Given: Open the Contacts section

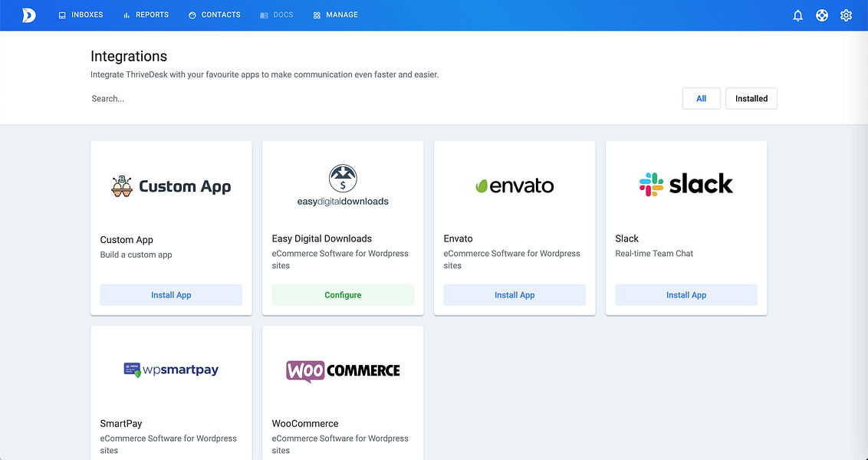Looking at the screenshot, I should [x=214, y=15].
